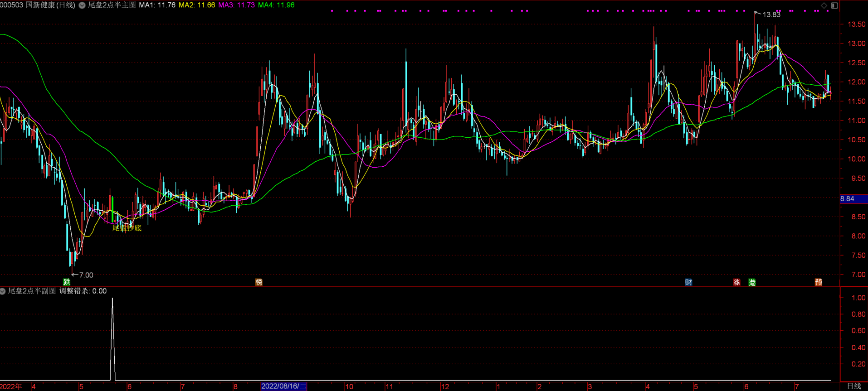
Task: Click the 8.84 price cursor label
Action: coord(854,199)
